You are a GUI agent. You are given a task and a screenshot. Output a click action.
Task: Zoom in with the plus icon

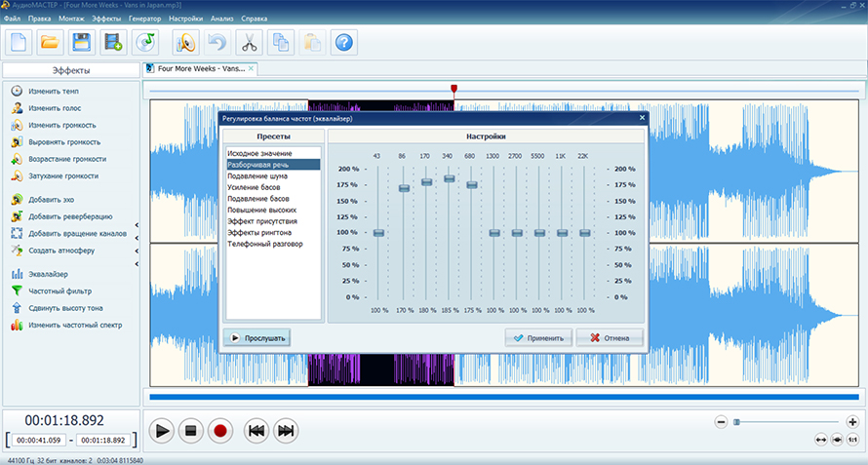(852, 421)
